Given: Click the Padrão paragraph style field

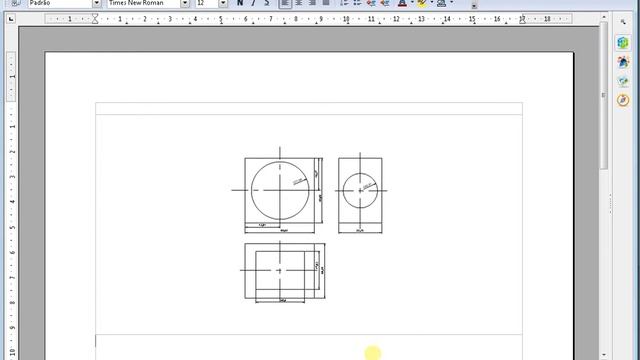Looking at the screenshot, I should (60, 3).
